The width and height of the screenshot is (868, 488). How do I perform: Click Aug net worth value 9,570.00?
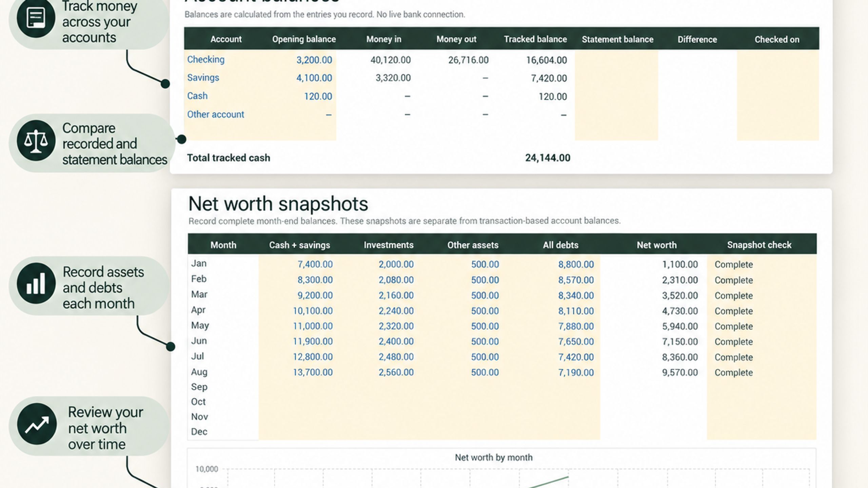680,373
